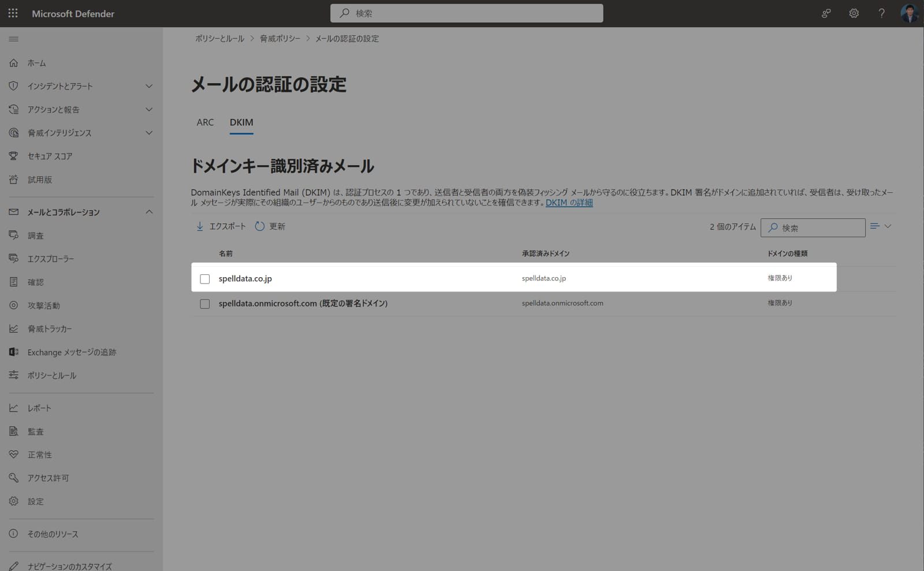Image resolution: width=924 pixels, height=571 pixels.
Task: Click the 確認 document icon
Action: 13,282
